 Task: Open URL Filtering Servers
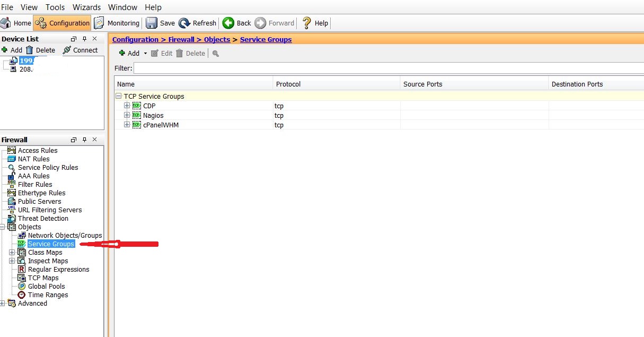[x=50, y=210]
